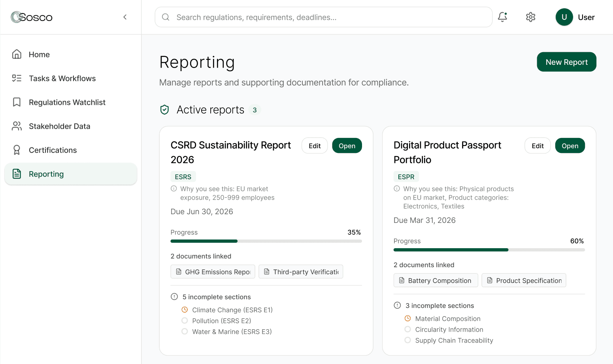Mark Pollution (ESRS E2) as complete
This screenshot has height=364, width=613.
tap(185, 321)
